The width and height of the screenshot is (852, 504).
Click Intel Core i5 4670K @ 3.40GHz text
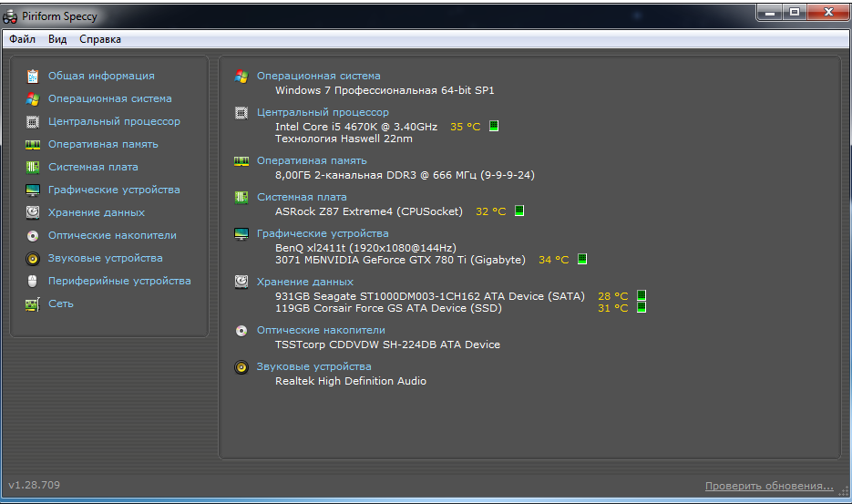(x=356, y=127)
